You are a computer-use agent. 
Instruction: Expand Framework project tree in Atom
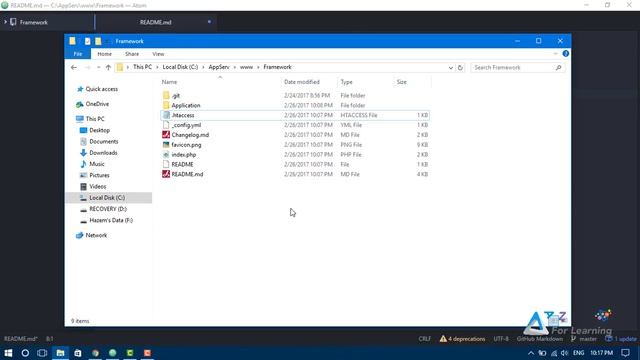pos(5,22)
